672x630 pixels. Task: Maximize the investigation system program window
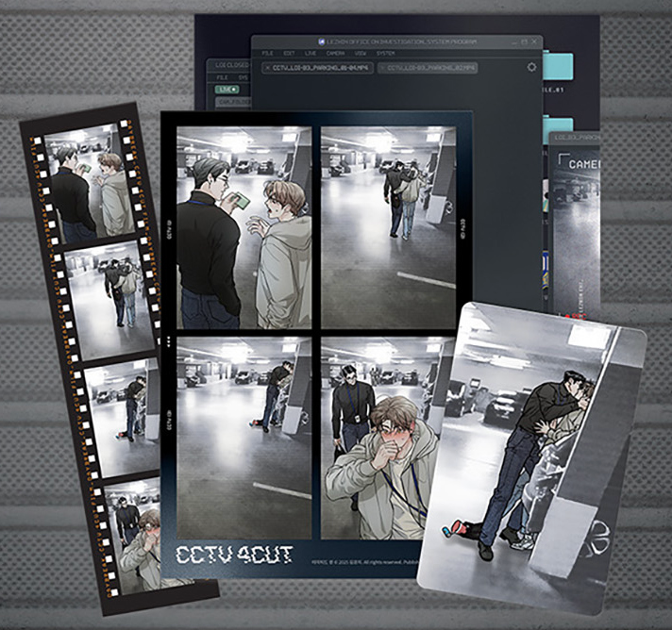click(525, 42)
